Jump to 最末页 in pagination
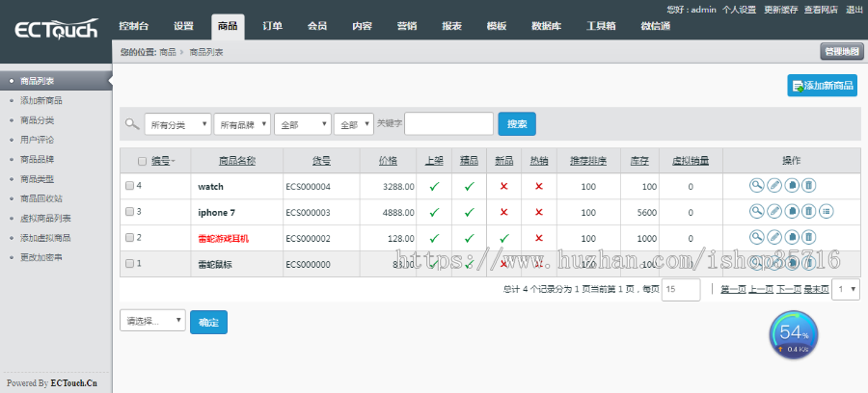 pos(817,289)
